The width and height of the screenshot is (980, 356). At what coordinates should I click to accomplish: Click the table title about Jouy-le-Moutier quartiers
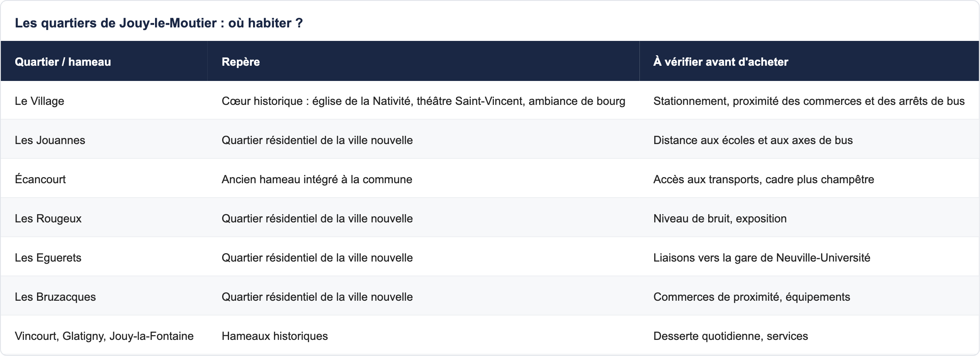(159, 23)
